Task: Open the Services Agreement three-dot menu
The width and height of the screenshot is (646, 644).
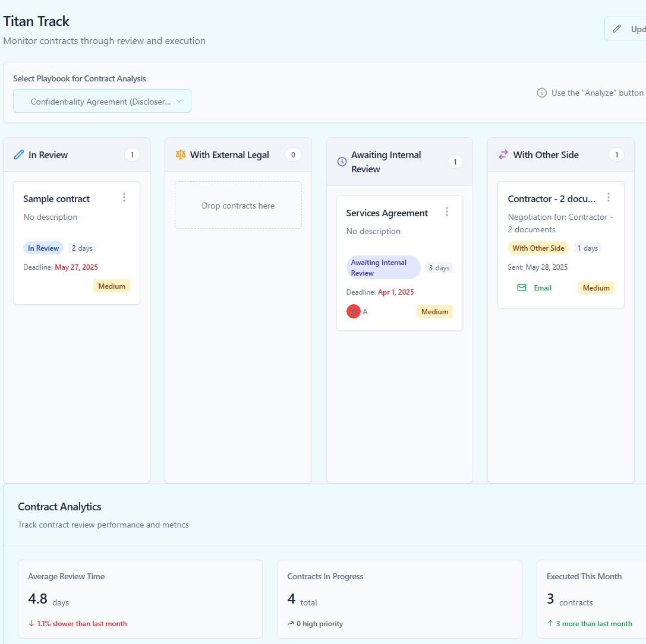Action: [447, 211]
